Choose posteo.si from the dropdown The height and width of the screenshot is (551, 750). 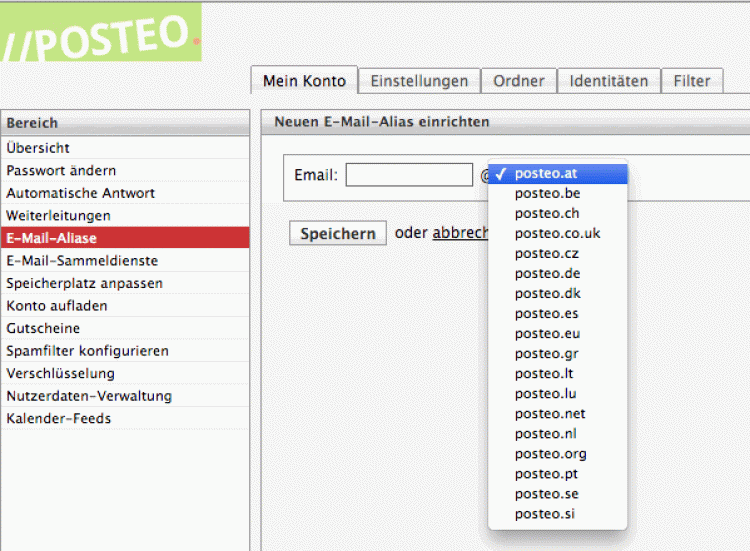558,514
